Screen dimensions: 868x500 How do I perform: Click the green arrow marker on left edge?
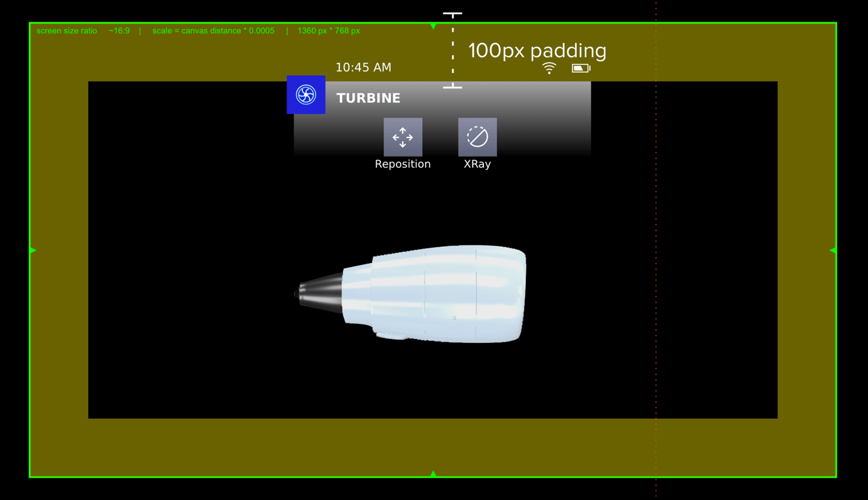[33, 250]
